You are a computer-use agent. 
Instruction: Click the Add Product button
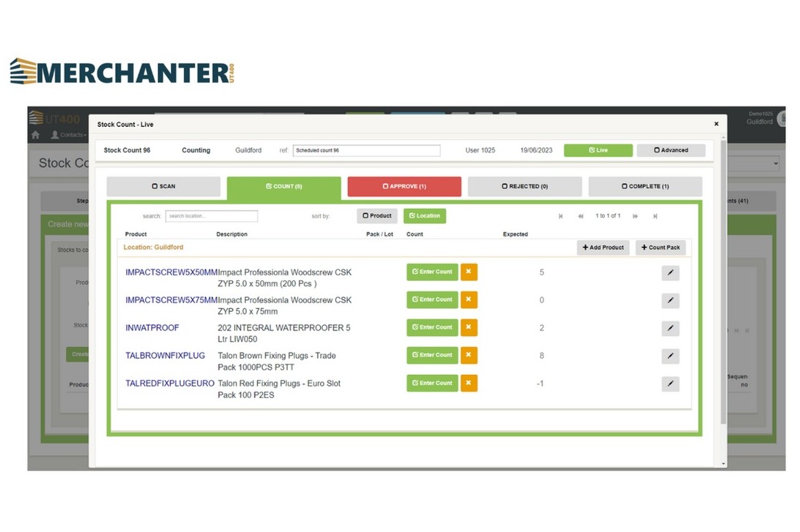pos(603,247)
